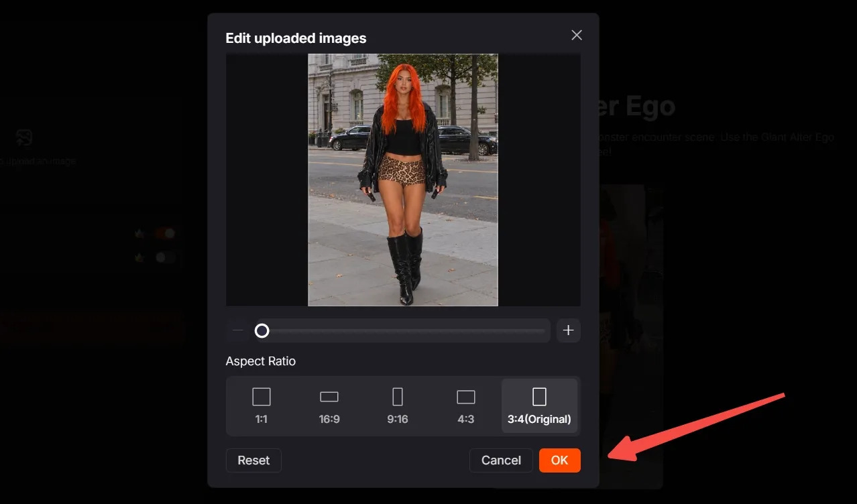Select the 1:1 aspect ratio

(x=262, y=406)
